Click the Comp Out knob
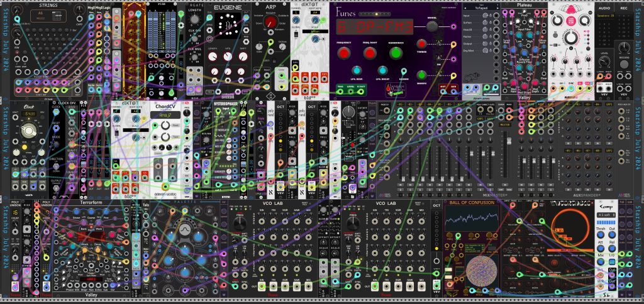 coord(612,235)
